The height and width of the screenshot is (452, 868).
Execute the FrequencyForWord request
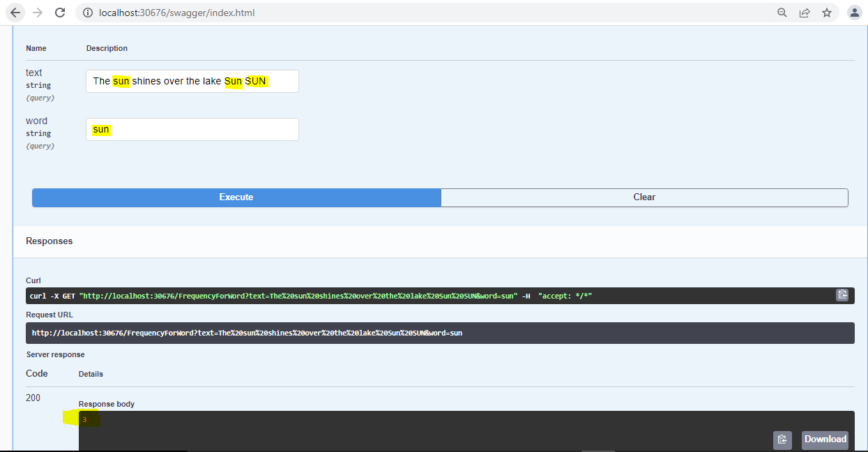pos(236,197)
